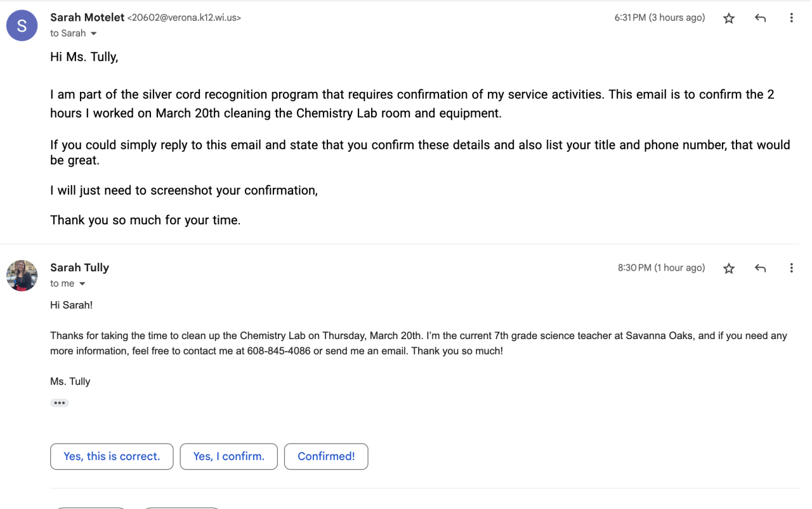Choose "Yes, I confirm." smart reply
The image size is (812, 509).
(228, 456)
